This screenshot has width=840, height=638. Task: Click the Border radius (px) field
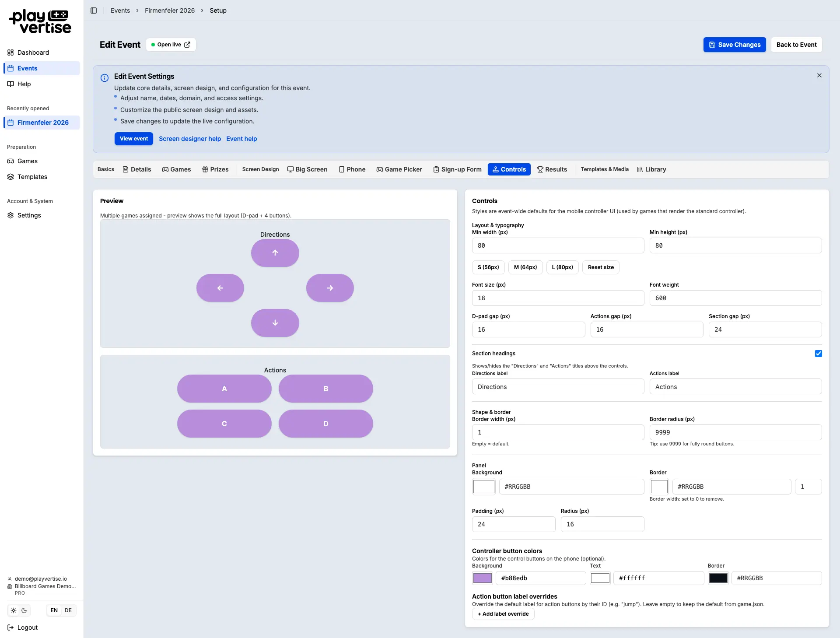(x=735, y=432)
